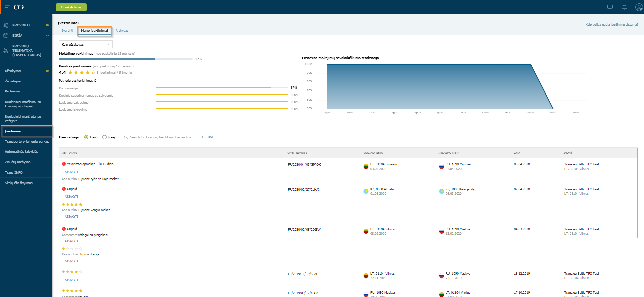Click Trans.eu Baltic TFC Test in 03.04.2020 row
Image resolution: width=644 pixels, height=297 pixels.
click(x=581, y=164)
